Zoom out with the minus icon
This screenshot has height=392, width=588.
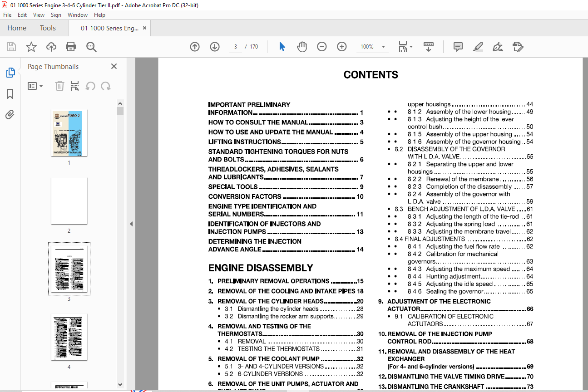point(322,47)
